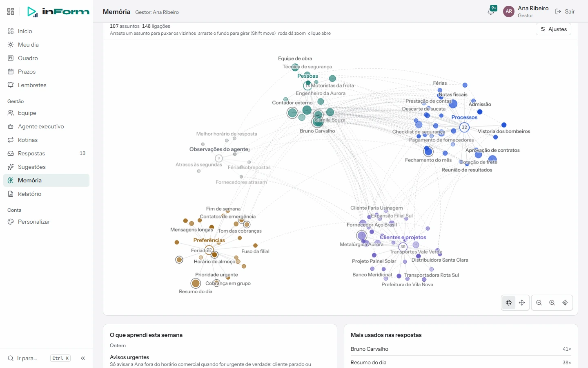
Task: Zoom in on the memory graph
Action: click(x=552, y=303)
